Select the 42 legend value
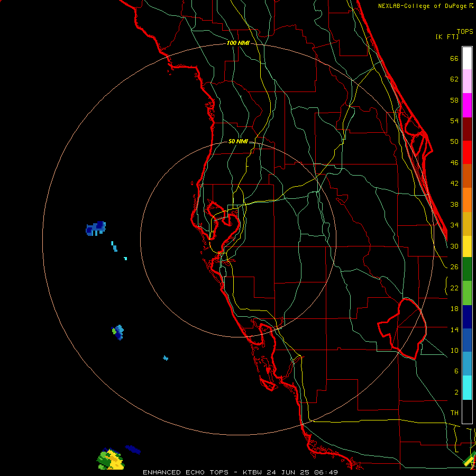 coord(454,184)
